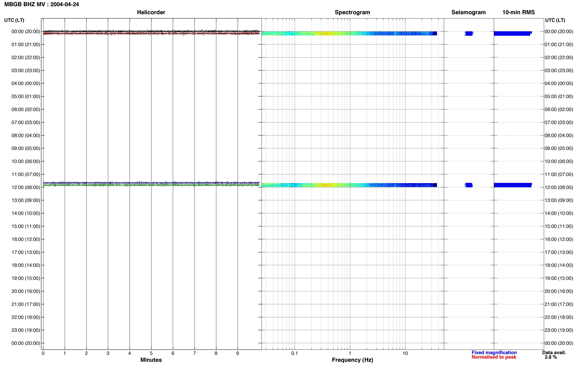
Task: Click "23:00 (19:00)" on the left time axis
Action: 26,330
